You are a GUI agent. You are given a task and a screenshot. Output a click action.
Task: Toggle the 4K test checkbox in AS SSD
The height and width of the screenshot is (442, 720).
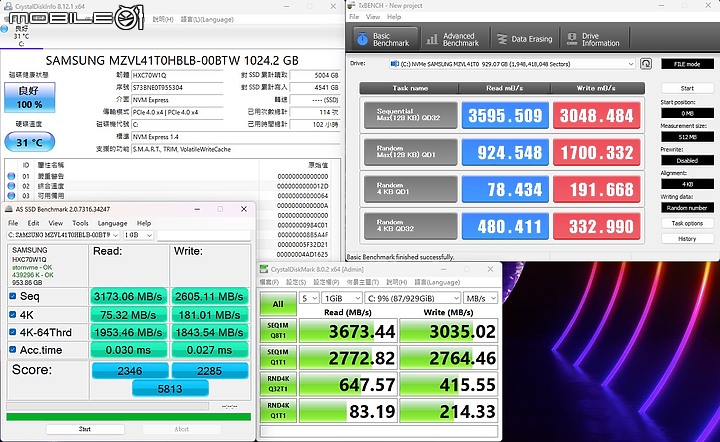13,314
